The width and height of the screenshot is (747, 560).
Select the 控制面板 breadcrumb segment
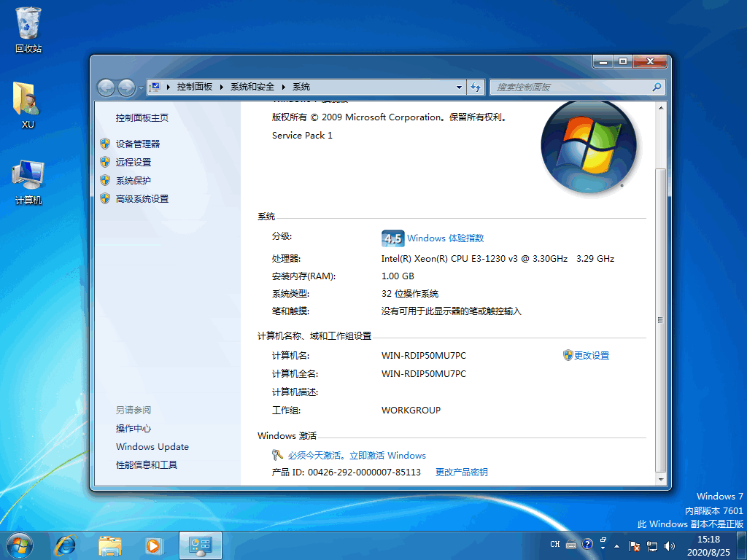click(x=194, y=87)
